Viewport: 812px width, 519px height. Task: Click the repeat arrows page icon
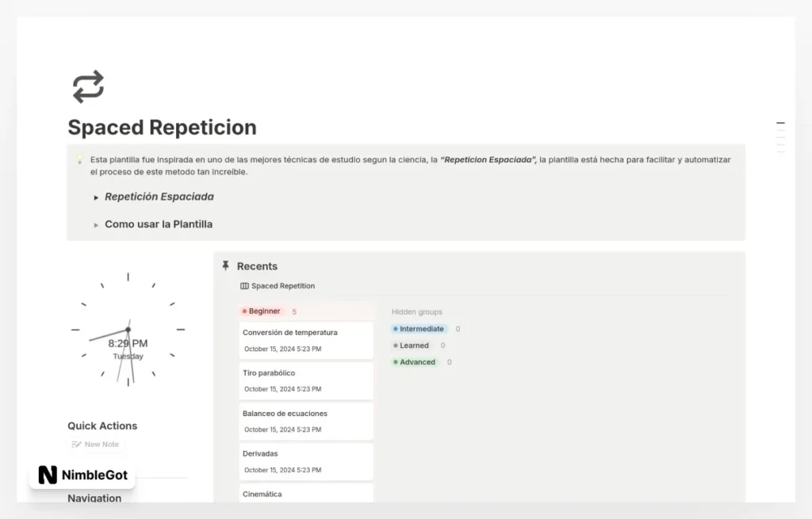[x=88, y=86]
